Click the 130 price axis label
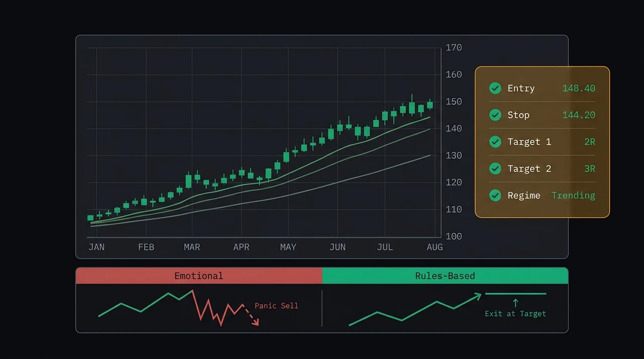The image size is (644, 359). coord(454,155)
